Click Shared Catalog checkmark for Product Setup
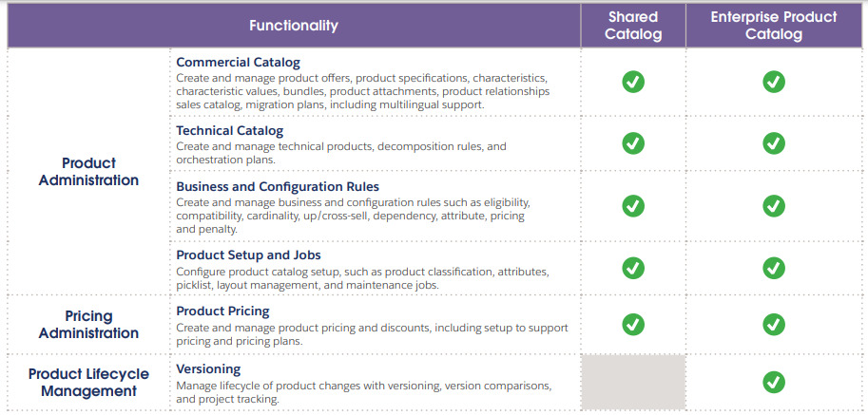This screenshot has height=415, width=868. click(x=633, y=268)
